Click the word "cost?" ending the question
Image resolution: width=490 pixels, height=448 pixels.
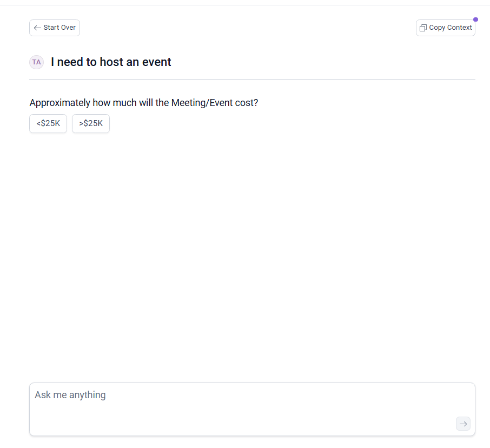tap(246, 103)
